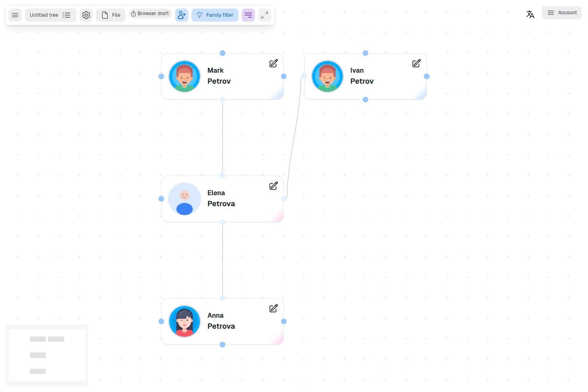Screen dimensions: 588x392
Task: Click Anna Petrova's avatar
Action: click(x=185, y=321)
